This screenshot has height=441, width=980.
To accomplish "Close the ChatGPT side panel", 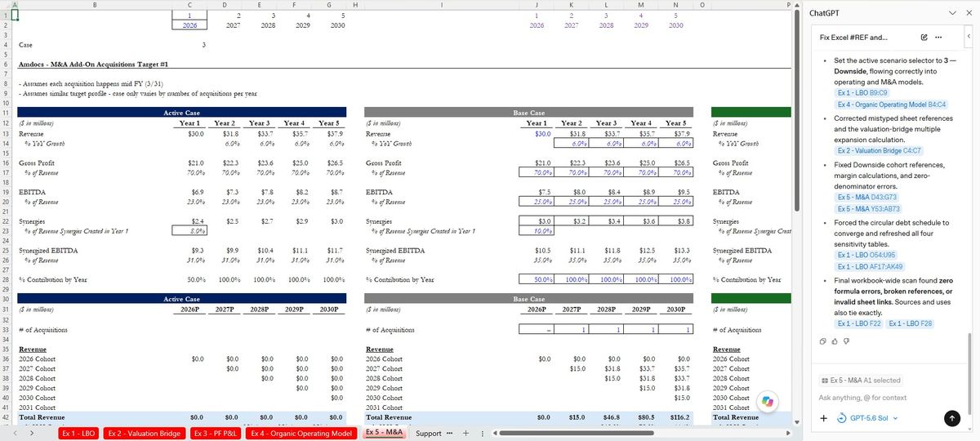I will coord(969,13).
